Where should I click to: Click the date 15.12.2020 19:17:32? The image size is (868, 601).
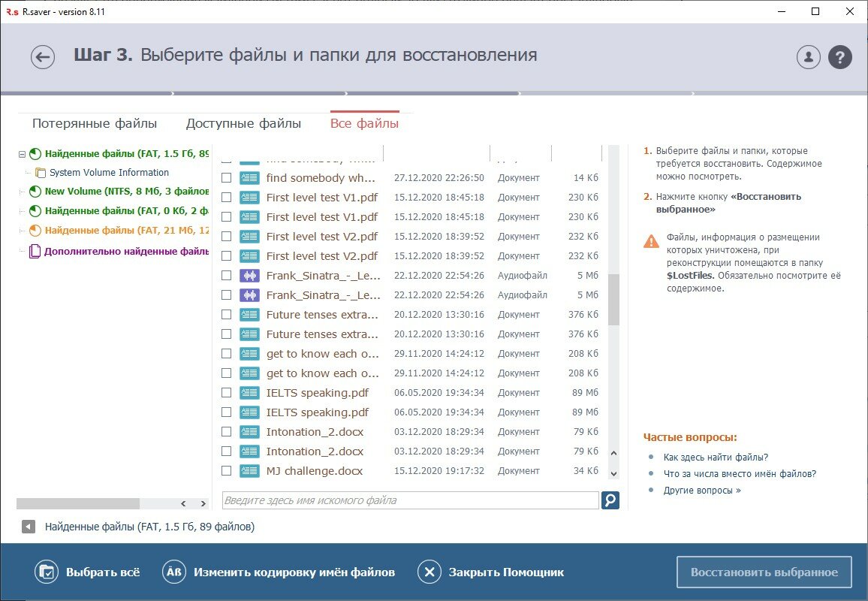tap(439, 471)
